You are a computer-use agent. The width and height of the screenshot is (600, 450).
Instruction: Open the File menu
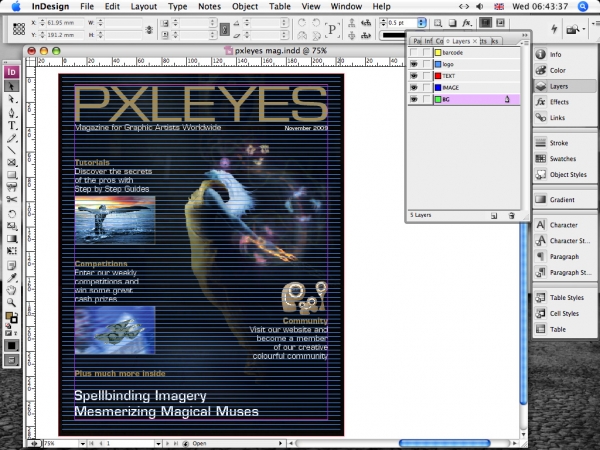point(87,7)
